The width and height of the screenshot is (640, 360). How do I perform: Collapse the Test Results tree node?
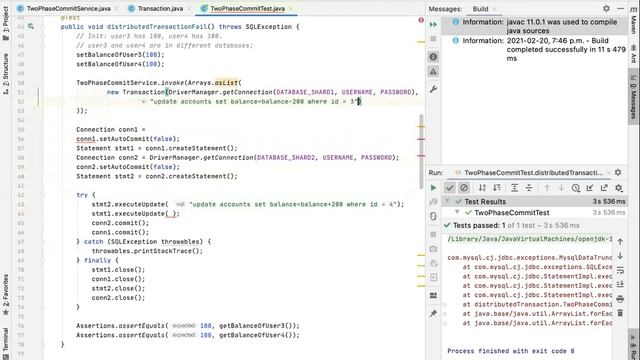pos(447,201)
